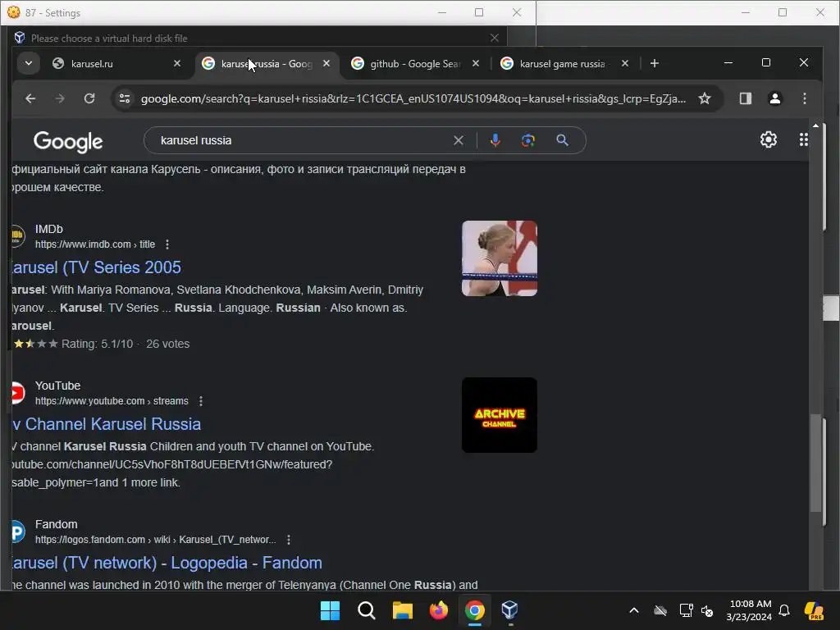Open the Chrome side panel
This screenshot has height=630, width=840.
[745, 98]
